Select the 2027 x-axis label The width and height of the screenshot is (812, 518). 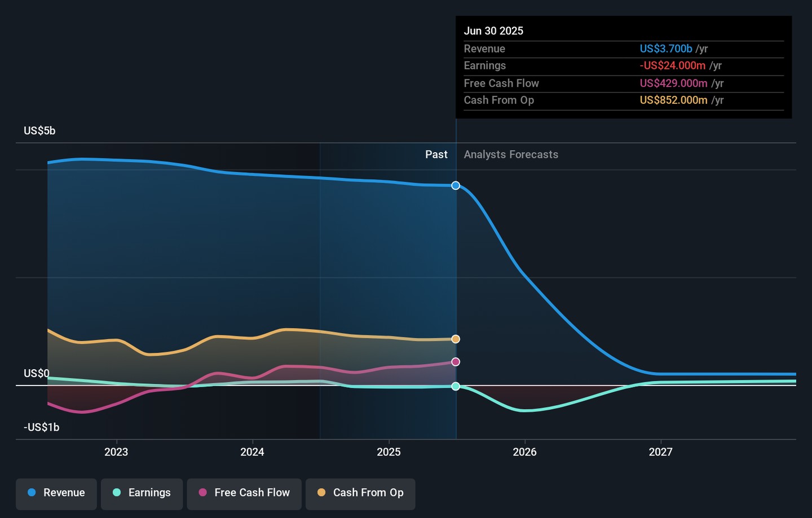[x=660, y=452]
